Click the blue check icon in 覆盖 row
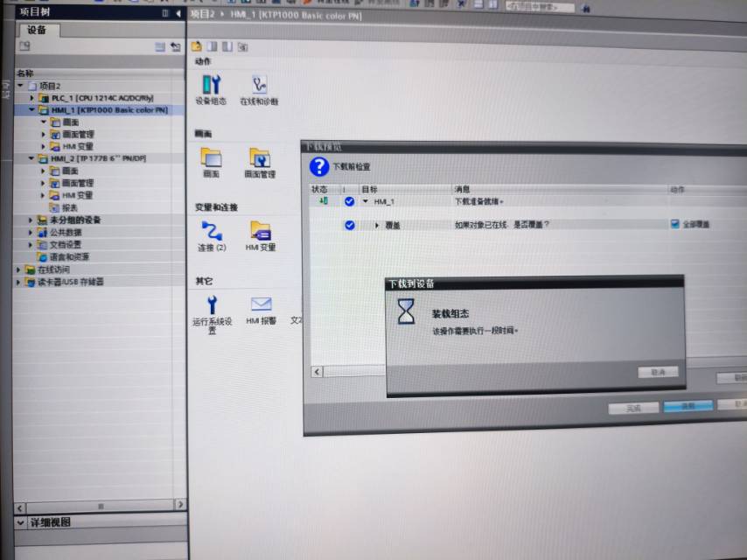Screen dimensions: 747x560 (350, 225)
